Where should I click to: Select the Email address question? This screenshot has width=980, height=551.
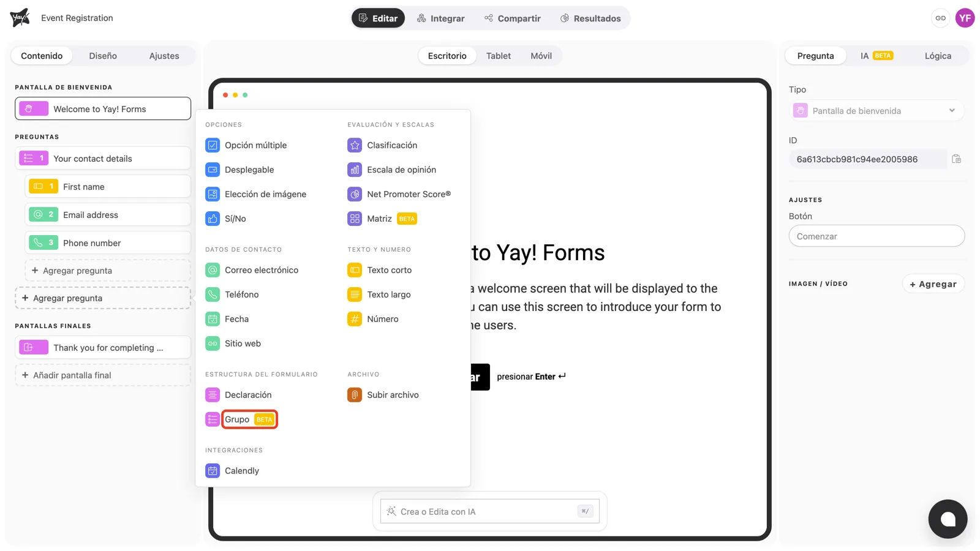coord(108,215)
